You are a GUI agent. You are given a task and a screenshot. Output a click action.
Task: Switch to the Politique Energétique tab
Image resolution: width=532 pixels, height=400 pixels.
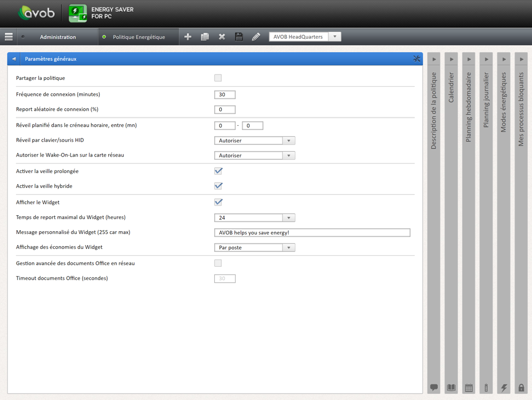(x=139, y=37)
